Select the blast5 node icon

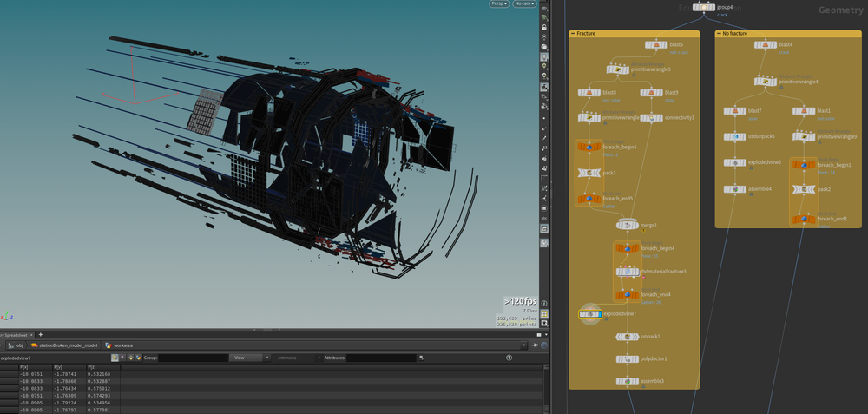(x=656, y=45)
